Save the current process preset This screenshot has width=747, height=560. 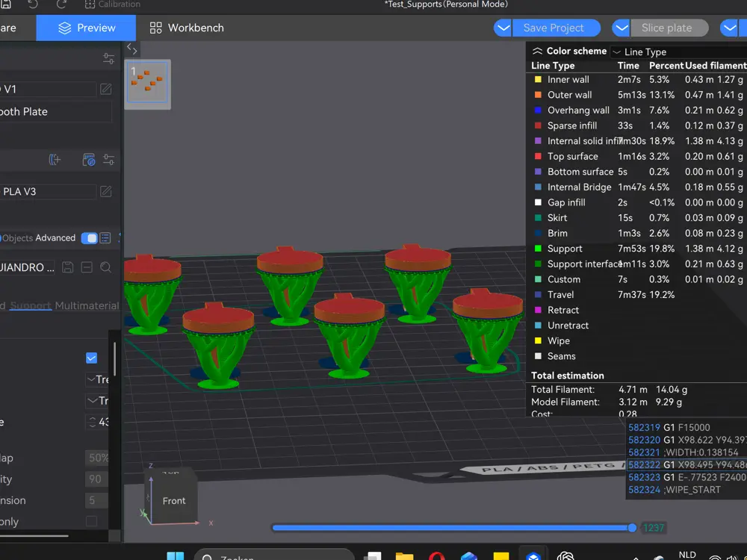pyautogui.click(x=68, y=267)
